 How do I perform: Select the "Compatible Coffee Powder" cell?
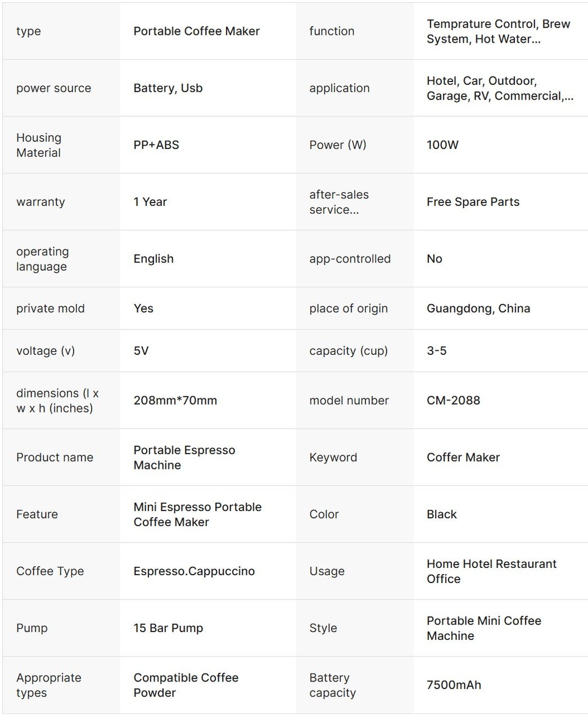186,685
